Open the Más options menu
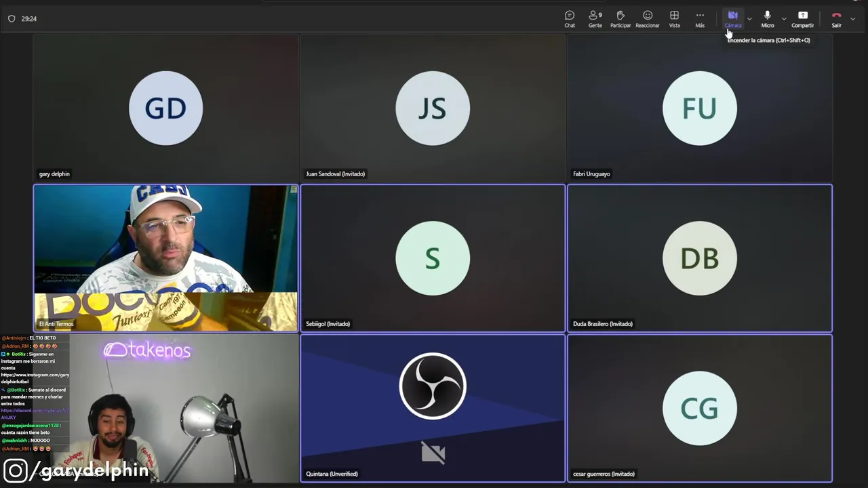This screenshot has height=488, width=868. 700,19
